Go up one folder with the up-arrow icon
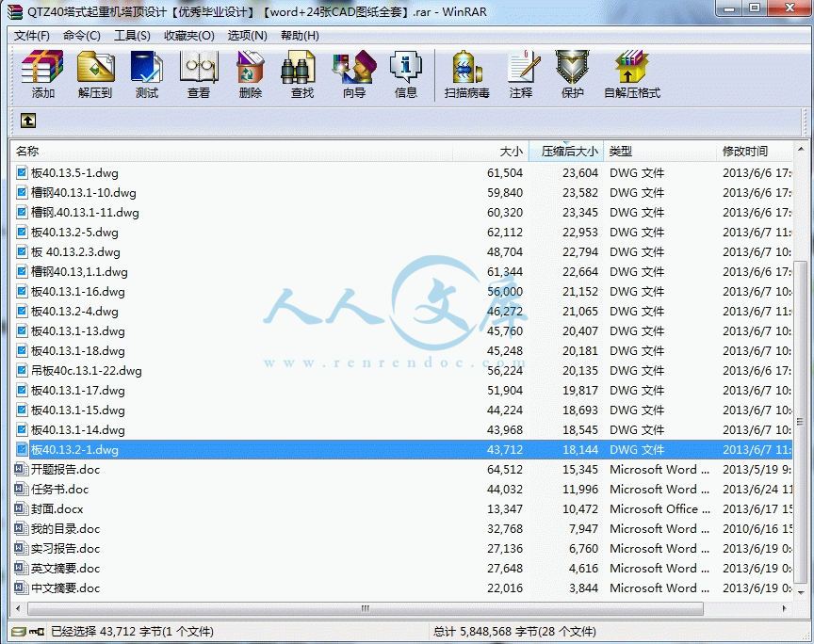The height and width of the screenshot is (644, 814). pyautogui.click(x=28, y=121)
